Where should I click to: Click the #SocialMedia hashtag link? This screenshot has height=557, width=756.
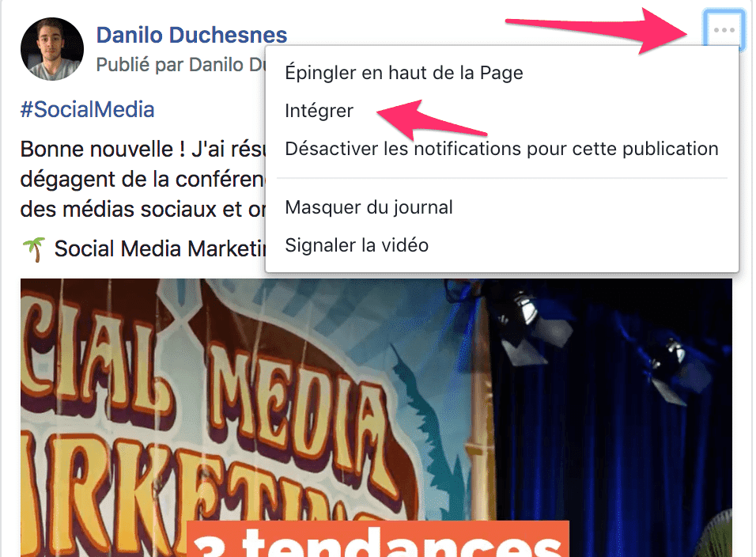87,109
